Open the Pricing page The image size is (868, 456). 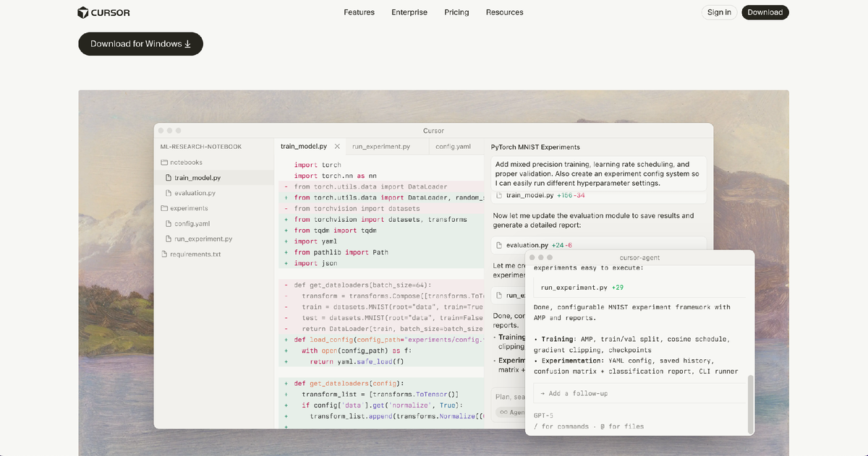(456, 12)
